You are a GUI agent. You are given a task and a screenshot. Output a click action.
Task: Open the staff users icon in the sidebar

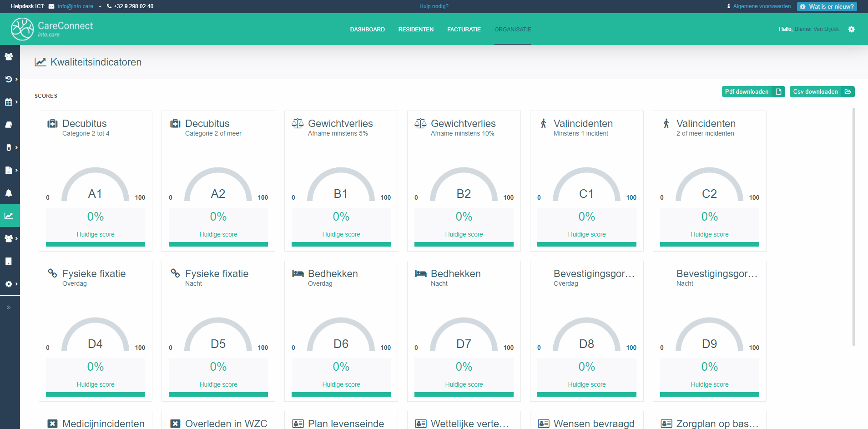pyautogui.click(x=8, y=238)
